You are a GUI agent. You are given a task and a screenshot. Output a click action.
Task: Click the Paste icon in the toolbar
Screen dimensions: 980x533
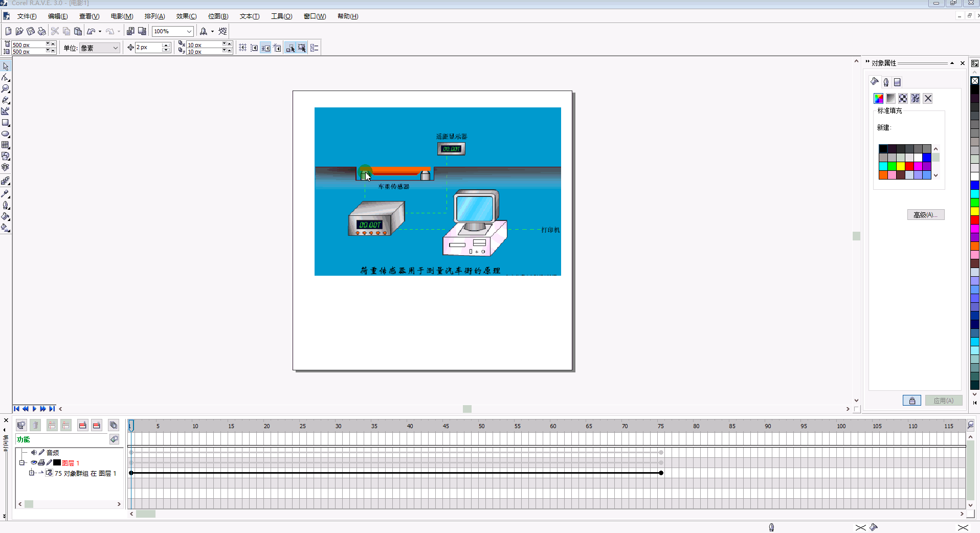(78, 31)
